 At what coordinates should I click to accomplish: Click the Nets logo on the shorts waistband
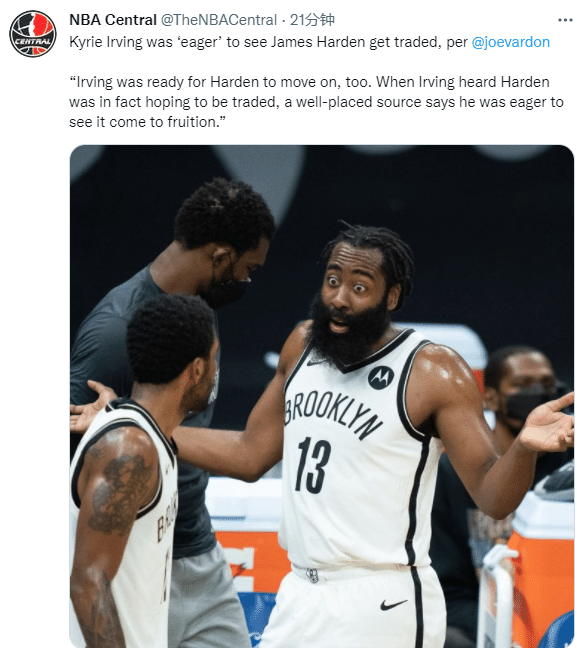pos(312,575)
